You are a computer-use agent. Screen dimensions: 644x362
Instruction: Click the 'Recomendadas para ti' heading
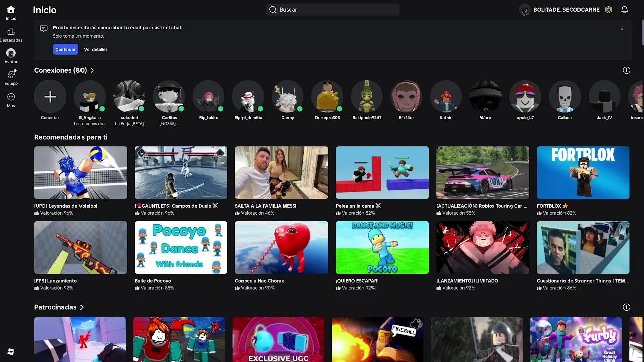pyautogui.click(x=70, y=137)
